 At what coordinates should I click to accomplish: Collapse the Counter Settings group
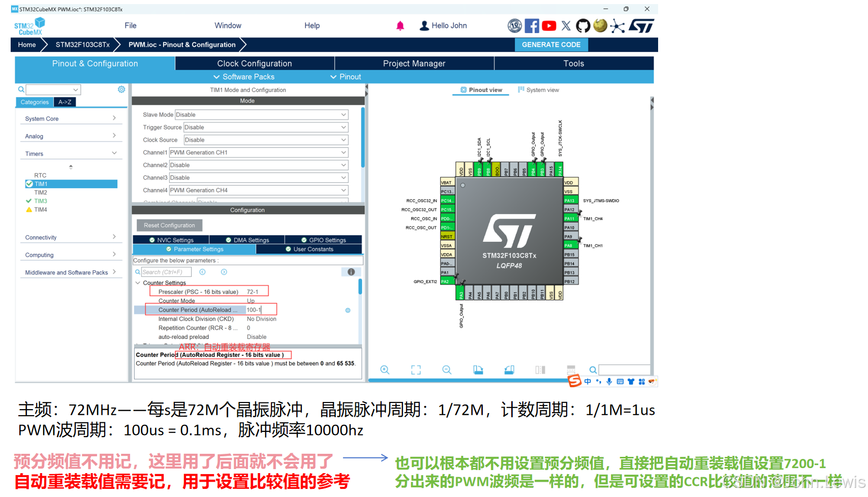138,283
